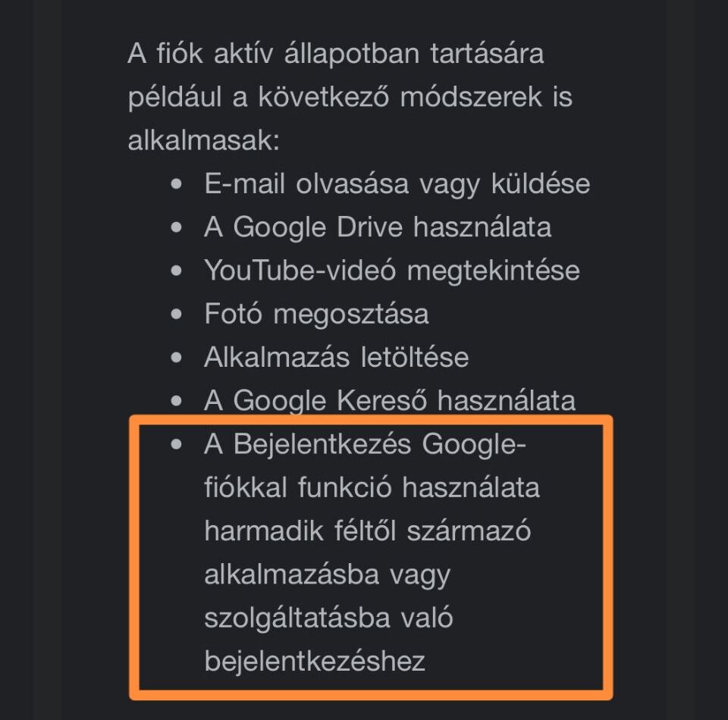Image resolution: width=728 pixels, height=720 pixels.
Task: Click the bullet dot beside 'E-mail olvasása'
Action: point(177,184)
